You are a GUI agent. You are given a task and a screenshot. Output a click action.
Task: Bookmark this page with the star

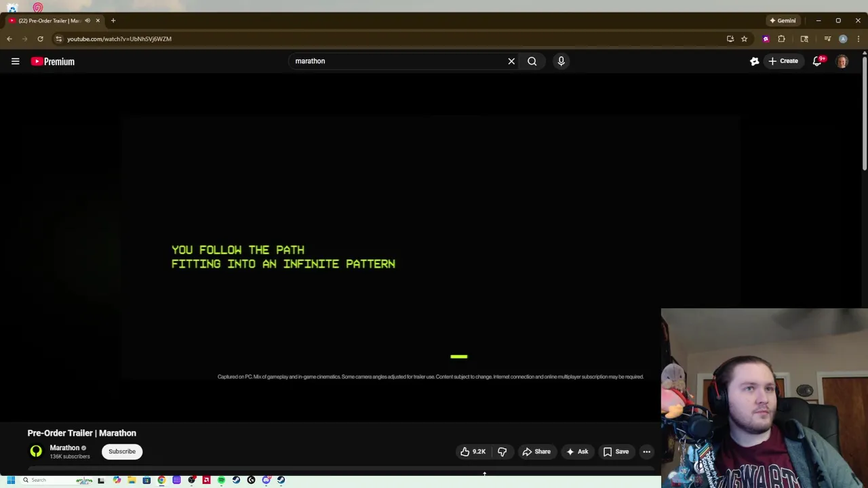pos(744,39)
